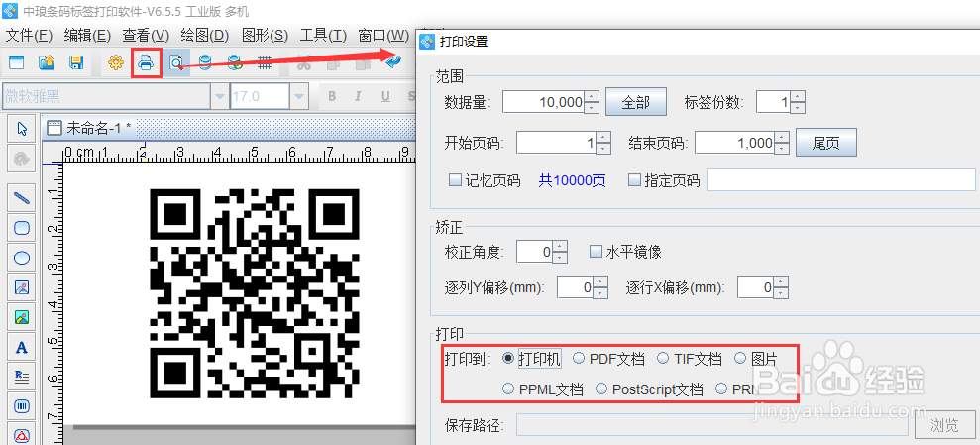
Task: Click the 逐列Y偏移 spinner arrows
Action: coord(600,287)
